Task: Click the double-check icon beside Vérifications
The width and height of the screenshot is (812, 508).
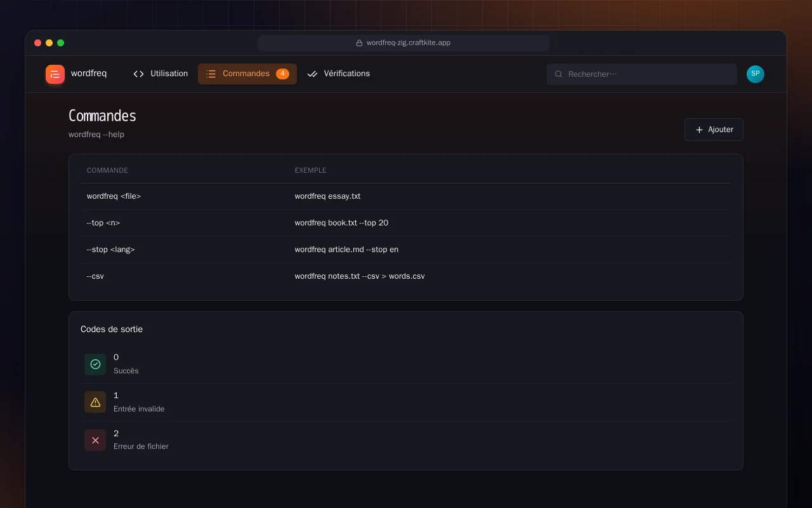Action: point(312,74)
